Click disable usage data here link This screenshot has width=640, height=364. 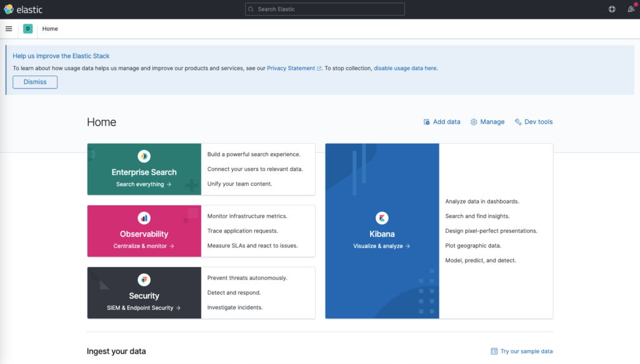[x=405, y=68]
